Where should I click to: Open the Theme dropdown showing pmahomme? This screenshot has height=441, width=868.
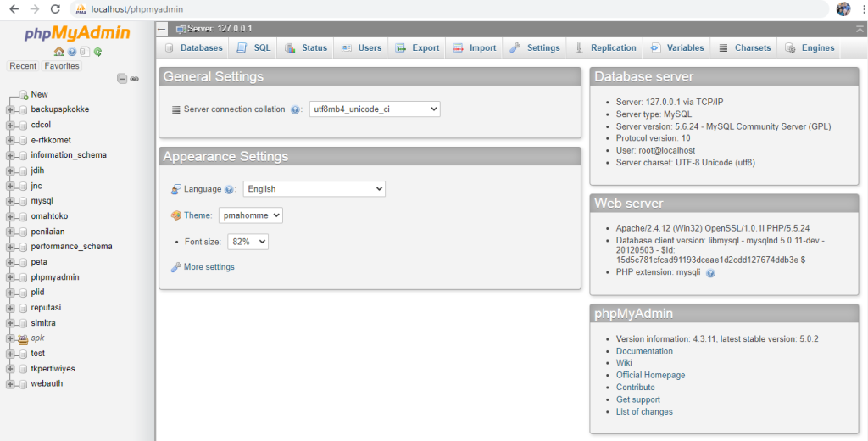click(x=250, y=215)
